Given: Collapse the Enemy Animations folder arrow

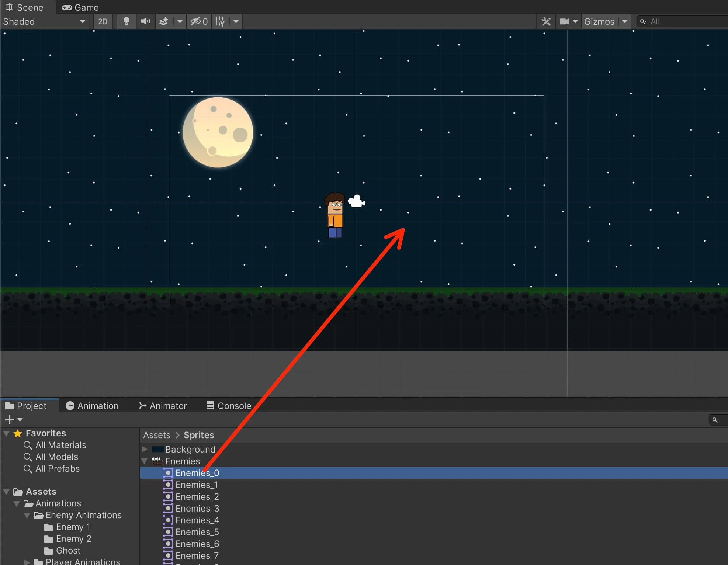Looking at the screenshot, I should (x=27, y=515).
